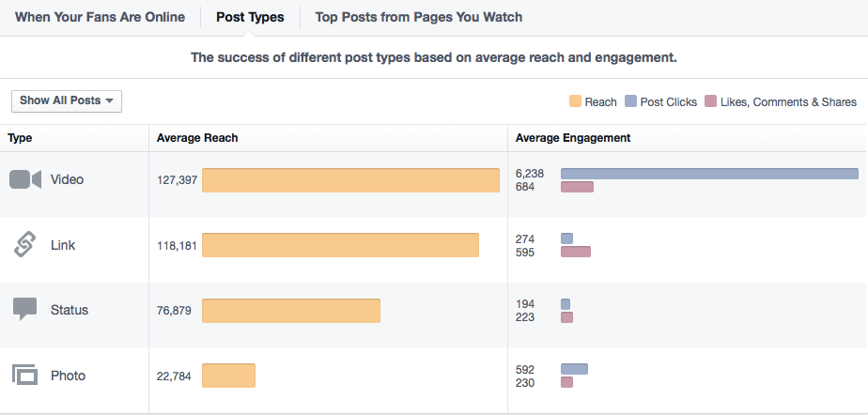The width and height of the screenshot is (868, 415).
Task: Click the Video average reach bar
Action: (350, 180)
